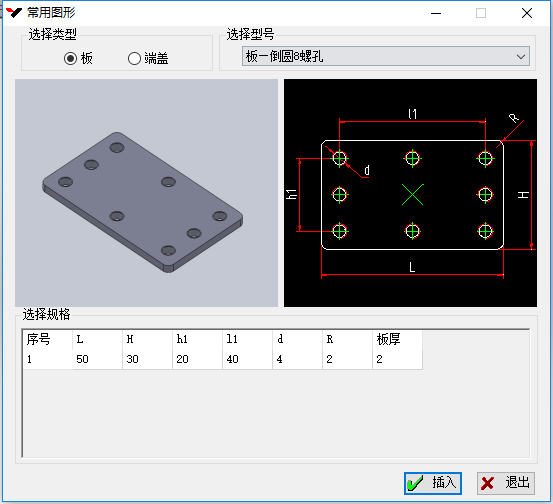Viewport: 553px width, 504px height.
Task: Open the 选择型号 dropdown arrow
Action: coord(521,56)
